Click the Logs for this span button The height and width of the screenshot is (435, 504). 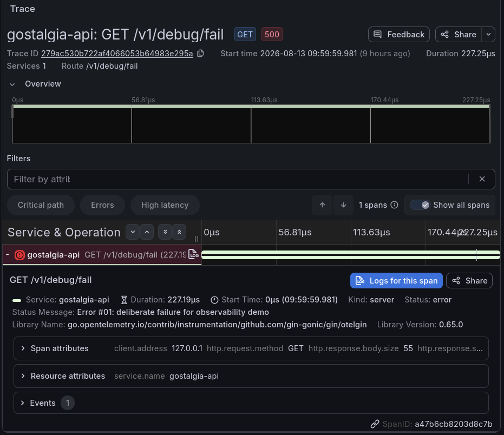(396, 280)
